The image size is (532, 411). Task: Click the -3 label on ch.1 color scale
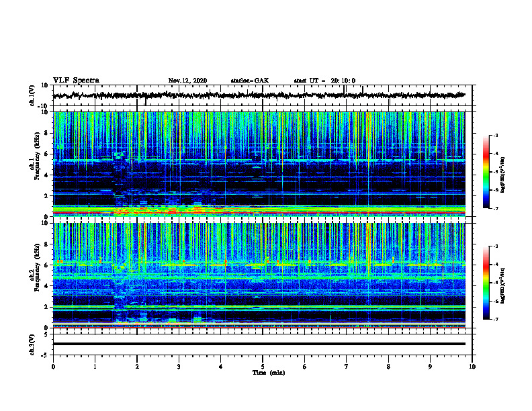point(495,136)
